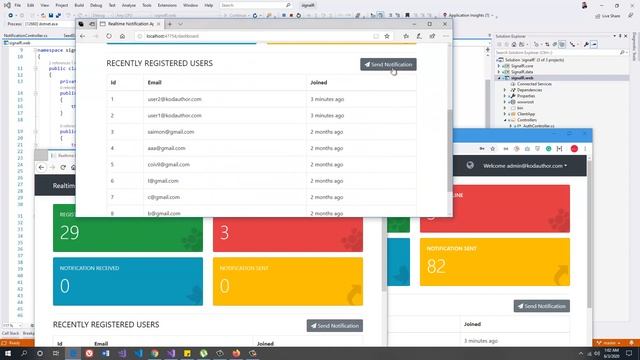The height and width of the screenshot is (360, 640).
Task: Click the Solution Explorer search box
Action: pos(561,52)
